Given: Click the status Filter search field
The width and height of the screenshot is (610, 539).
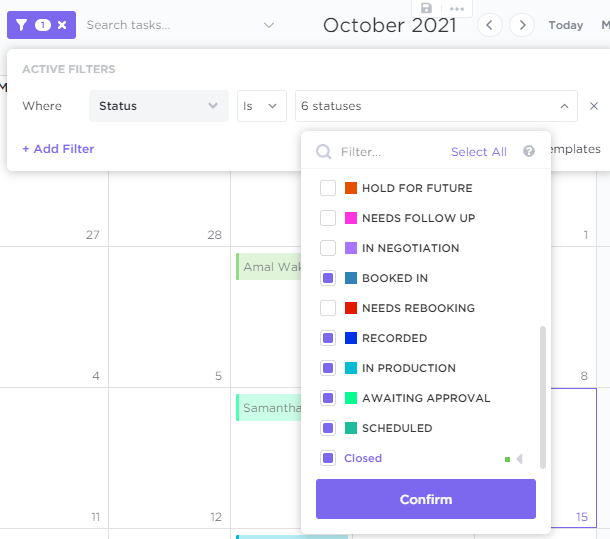Looking at the screenshot, I should coord(390,152).
